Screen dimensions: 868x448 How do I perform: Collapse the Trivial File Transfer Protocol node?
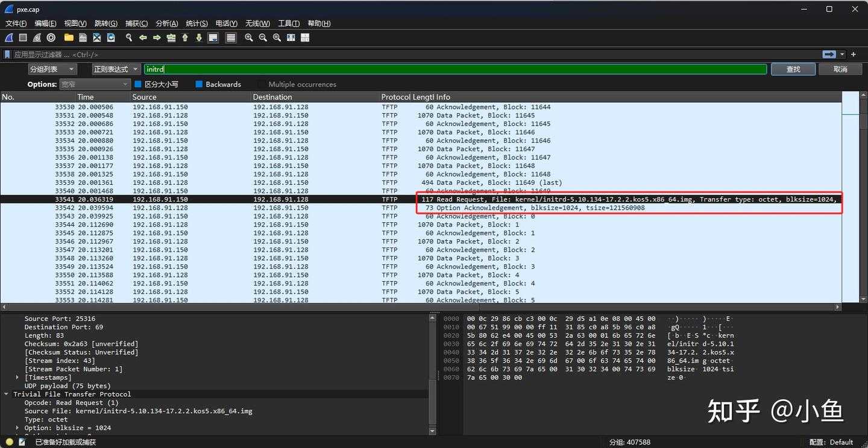[7, 394]
